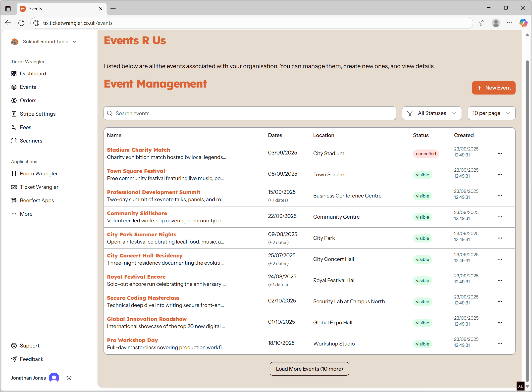Open the Scanners sidebar item
This screenshot has width=532, height=392.
[31, 141]
